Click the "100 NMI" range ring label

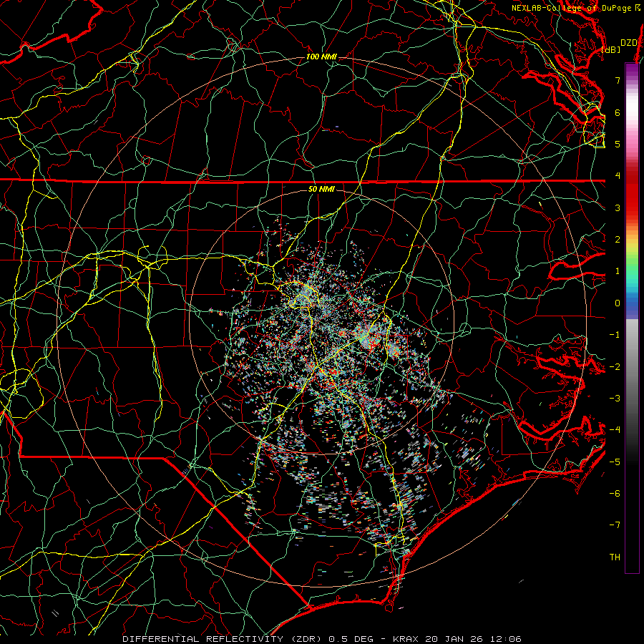(321, 57)
